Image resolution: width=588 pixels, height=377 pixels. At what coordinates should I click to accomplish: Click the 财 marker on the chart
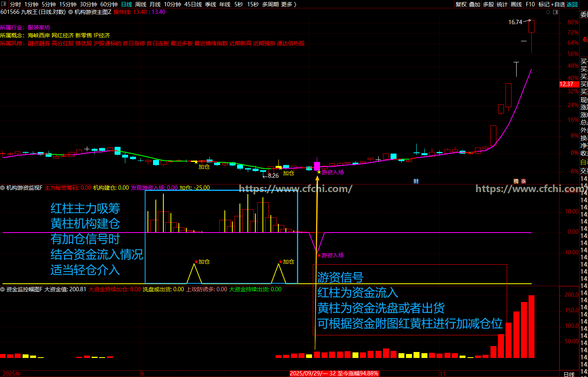(x=416, y=181)
